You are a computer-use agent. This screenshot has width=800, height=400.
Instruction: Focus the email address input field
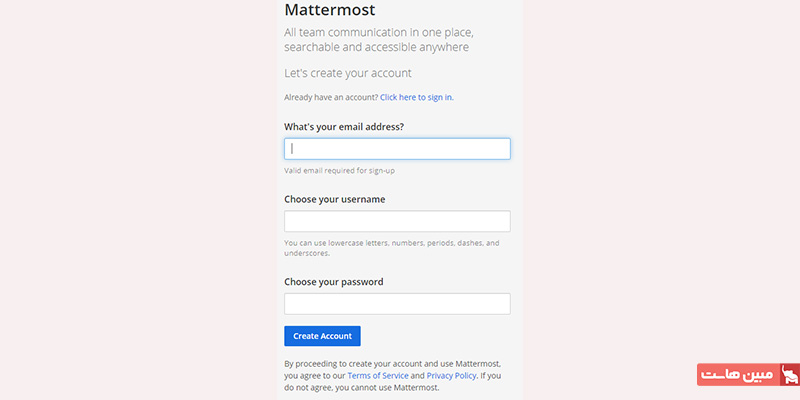tap(397, 149)
